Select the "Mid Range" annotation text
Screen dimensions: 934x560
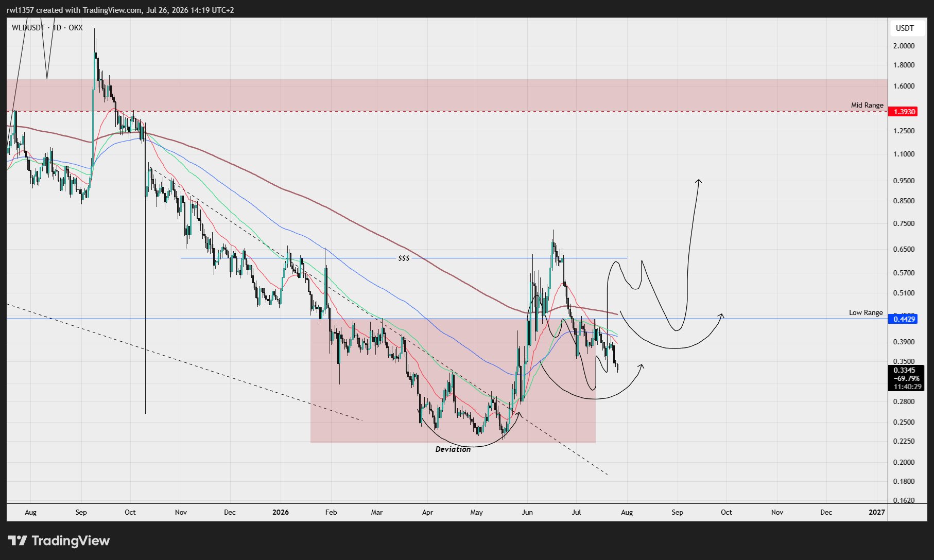[x=867, y=105]
